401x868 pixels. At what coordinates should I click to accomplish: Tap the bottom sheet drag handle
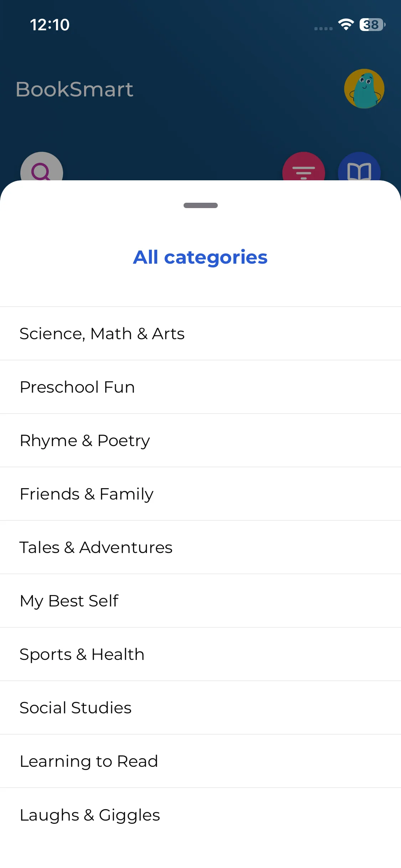(200, 205)
